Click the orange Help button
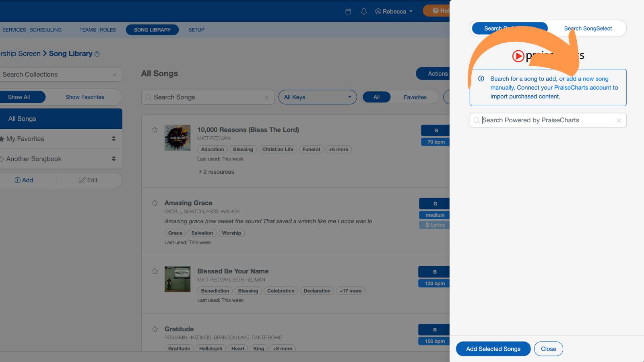Image resolution: width=644 pixels, height=362 pixels. pyautogui.click(x=436, y=11)
